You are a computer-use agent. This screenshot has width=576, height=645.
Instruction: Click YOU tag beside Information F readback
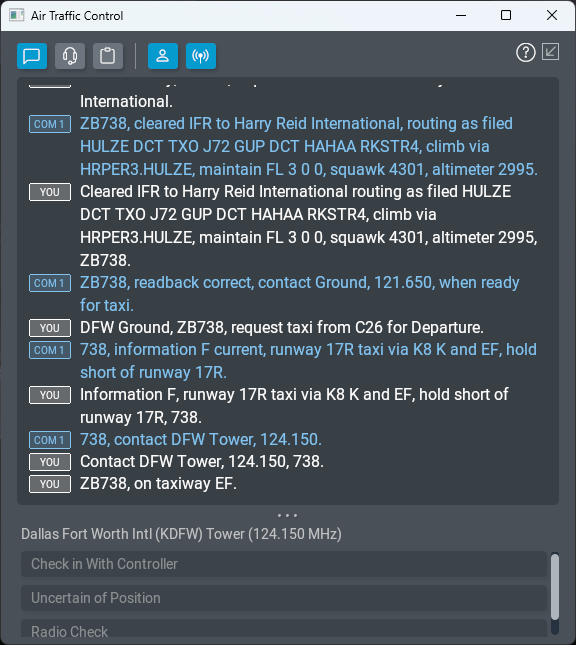[50, 395]
